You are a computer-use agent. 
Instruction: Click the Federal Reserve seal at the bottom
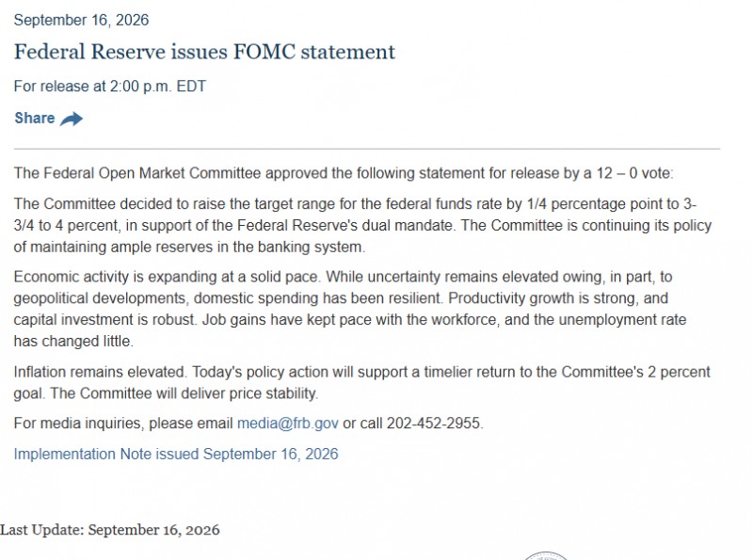point(546,555)
